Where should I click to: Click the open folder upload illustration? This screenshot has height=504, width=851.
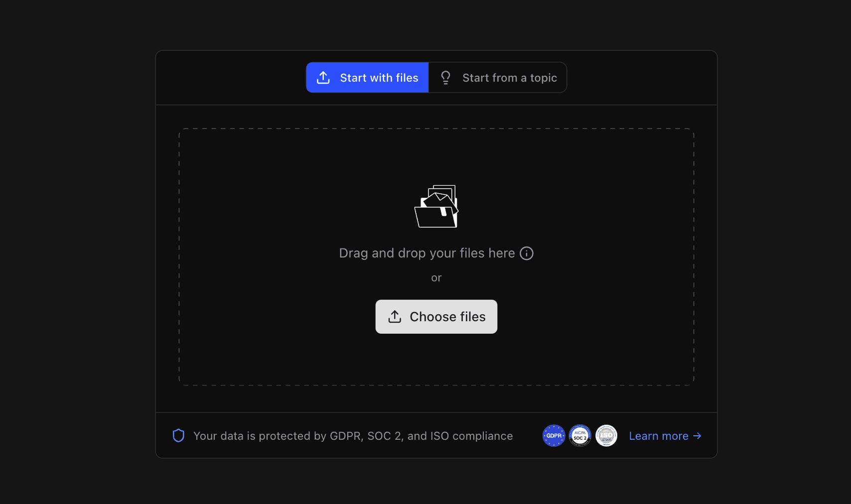pos(435,206)
